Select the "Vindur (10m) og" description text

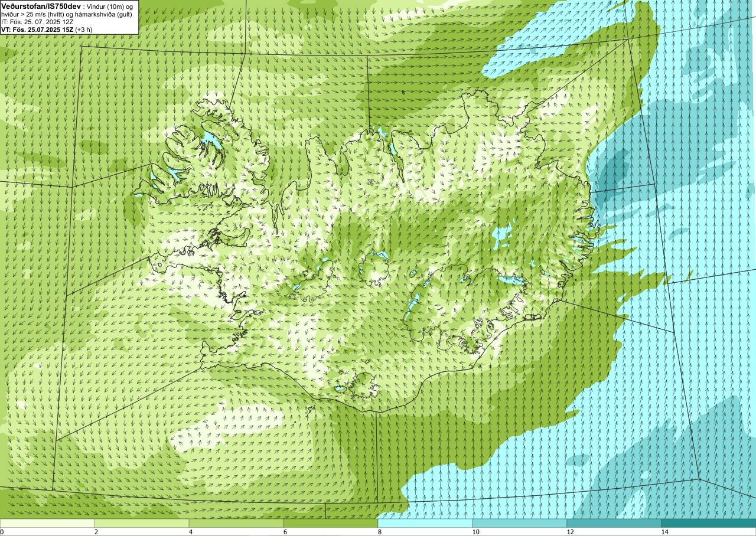(110, 6)
